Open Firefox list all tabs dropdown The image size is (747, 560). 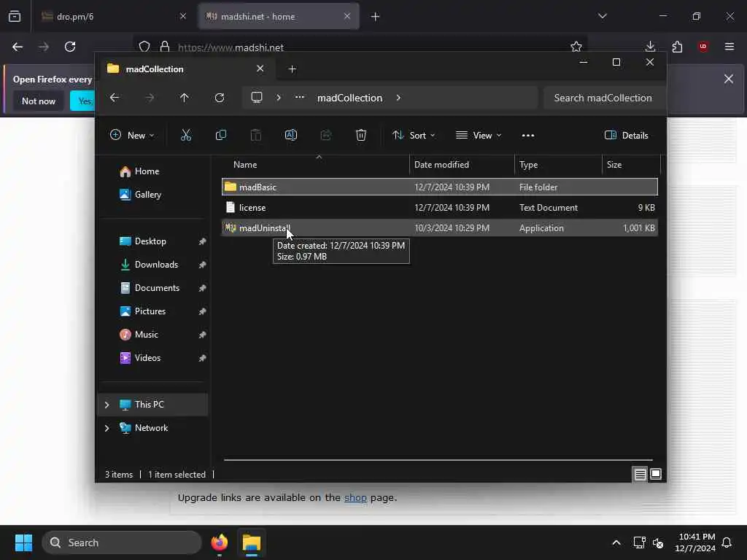point(603,16)
